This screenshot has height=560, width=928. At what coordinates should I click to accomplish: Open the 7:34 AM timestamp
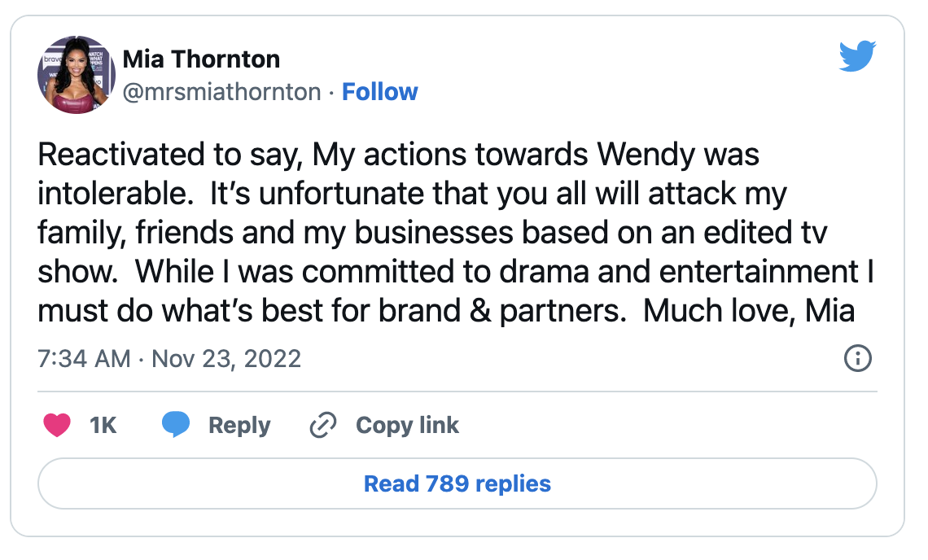point(84,359)
